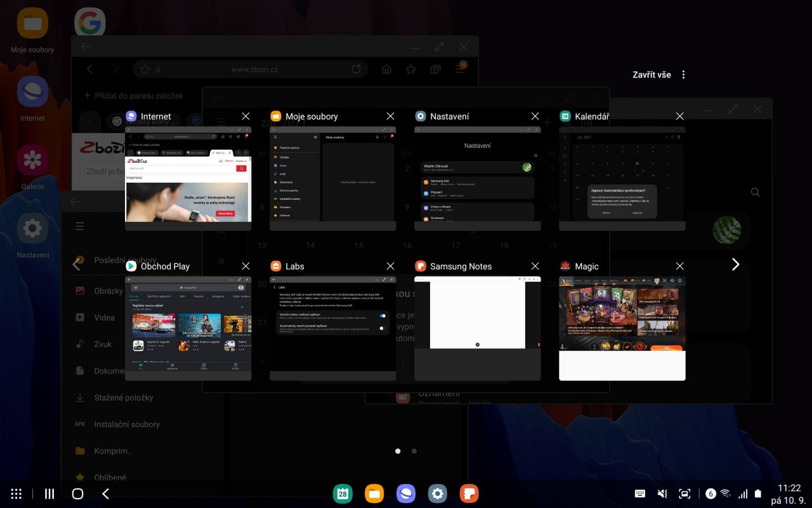Open the Internet app card icon
812x508 pixels.
click(131, 116)
